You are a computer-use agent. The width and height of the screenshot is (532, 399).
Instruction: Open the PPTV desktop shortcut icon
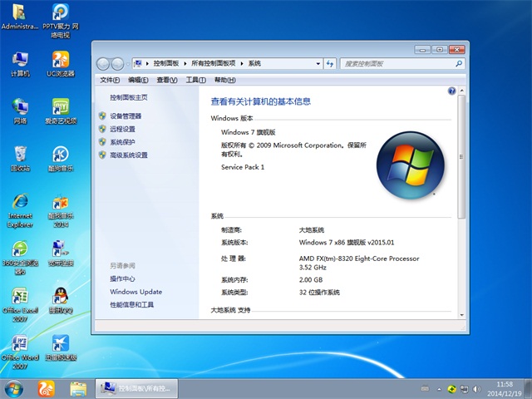point(60,13)
